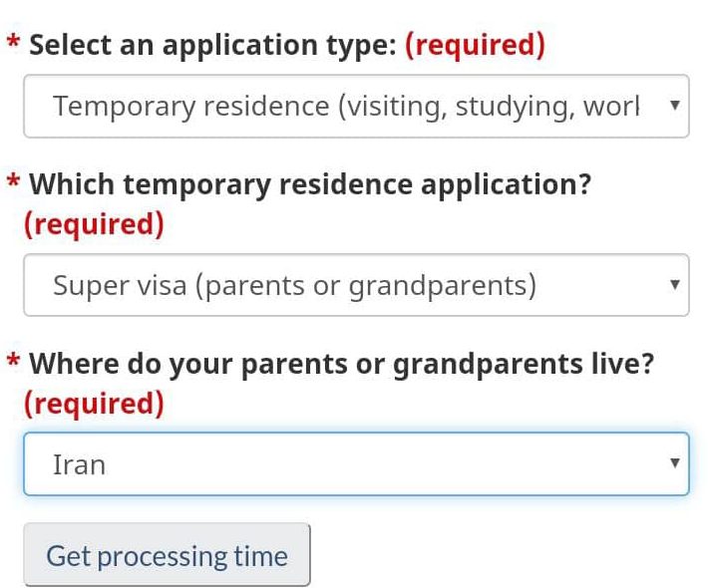Open the country dropdown showing Iran
Viewport: 708px width, 588px height.
coord(356,464)
